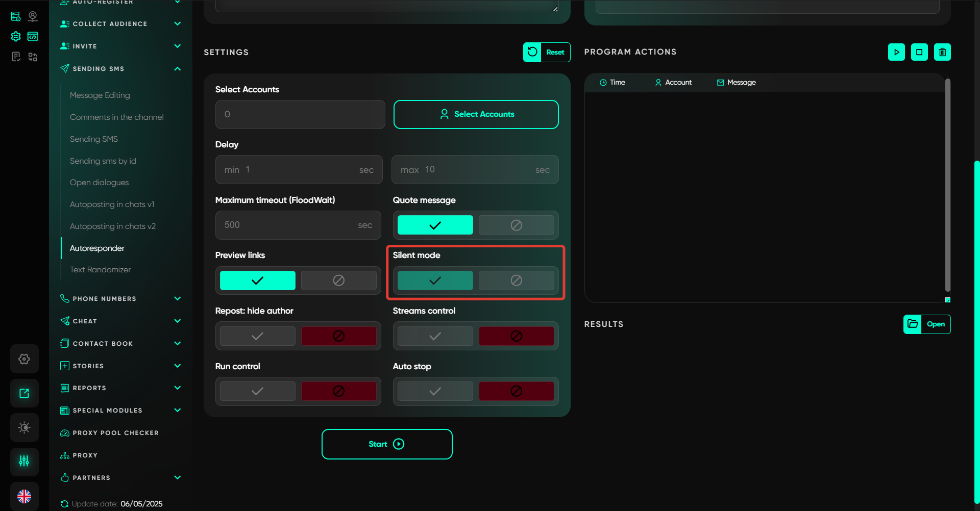Viewport: 980px width, 511px height.
Task: Click the Maximum timeout FloodWait field
Action: pos(291,225)
